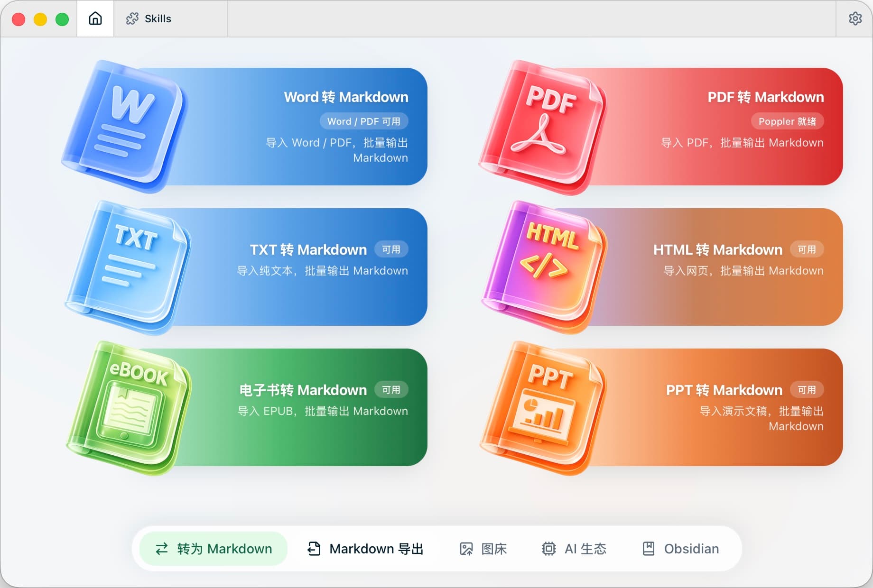Open settings gear icon
Image resolution: width=873 pixels, height=588 pixels.
pos(855,18)
